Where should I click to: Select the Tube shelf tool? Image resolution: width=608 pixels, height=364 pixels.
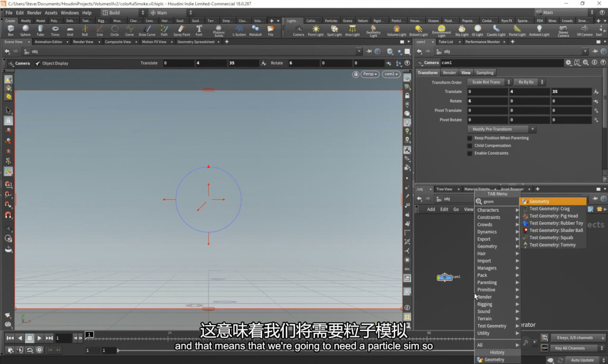coord(40,31)
